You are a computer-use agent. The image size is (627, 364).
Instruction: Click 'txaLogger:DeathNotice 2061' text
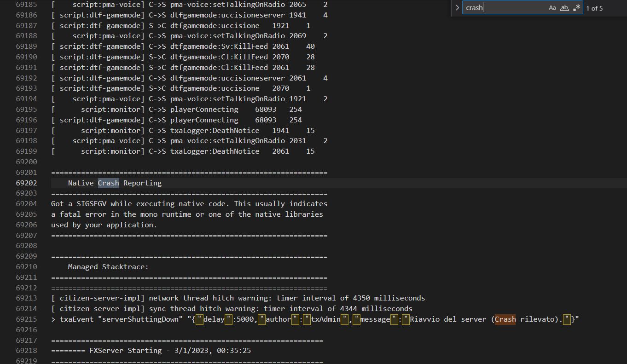[x=230, y=151]
